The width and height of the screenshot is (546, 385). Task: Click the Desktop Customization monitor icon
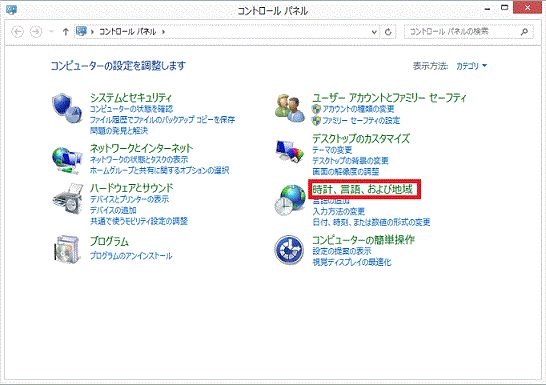[x=290, y=151]
